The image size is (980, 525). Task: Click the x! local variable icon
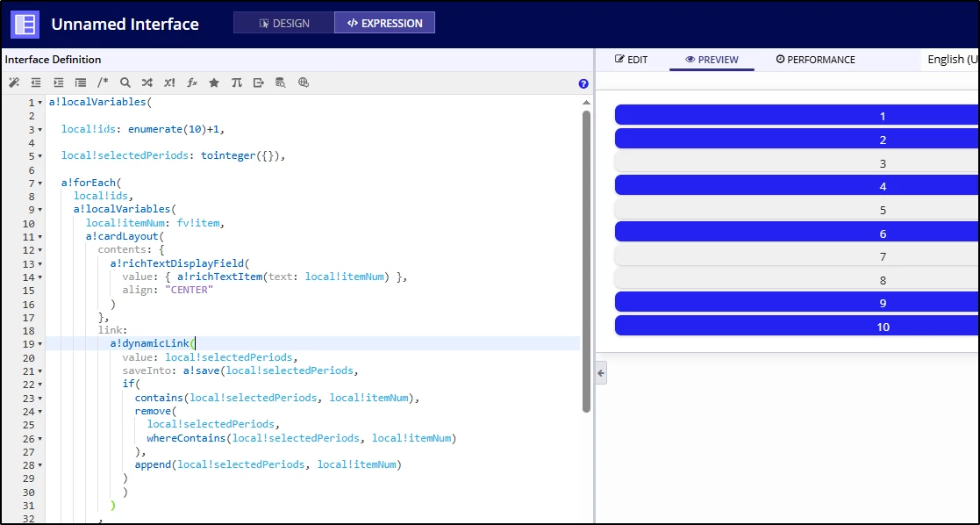[169, 83]
